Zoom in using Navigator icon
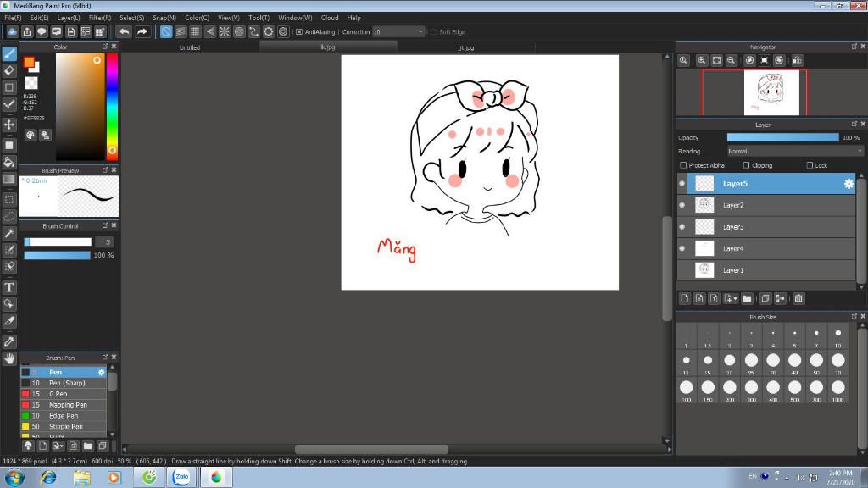Image resolution: width=868 pixels, height=488 pixels. click(x=701, y=60)
